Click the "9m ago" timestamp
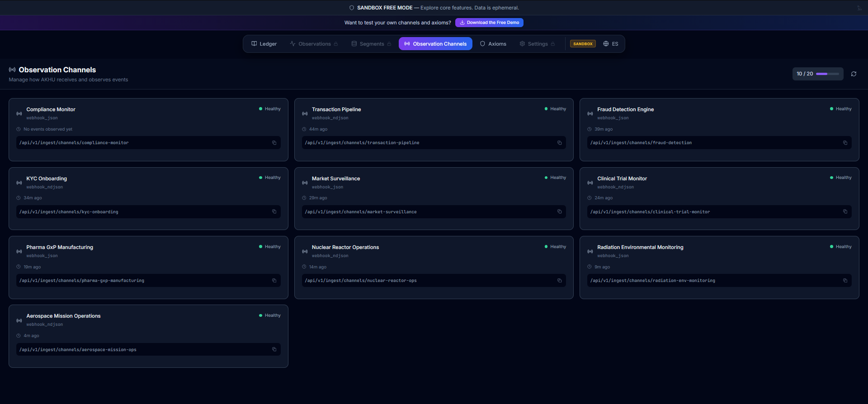 coord(602,267)
